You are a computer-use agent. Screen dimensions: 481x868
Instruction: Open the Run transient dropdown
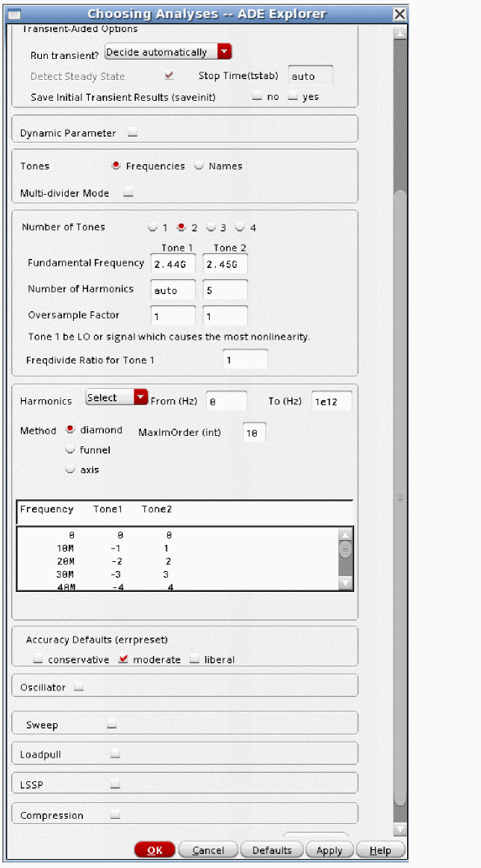click(224, 52)
